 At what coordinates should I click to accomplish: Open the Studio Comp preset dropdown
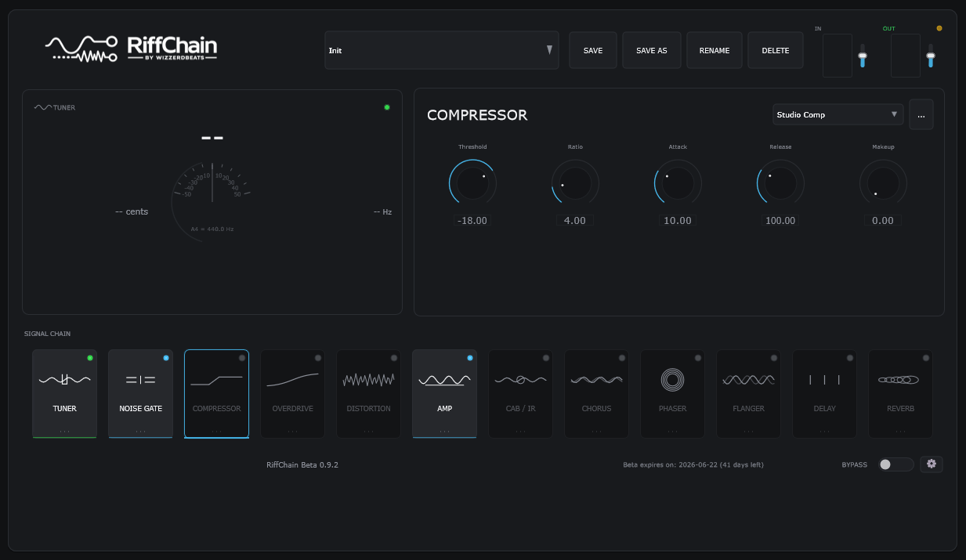[x=838, y=114]
